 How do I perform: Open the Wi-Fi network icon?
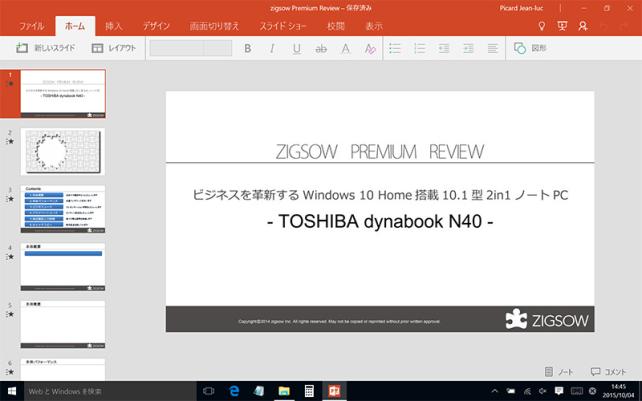point(527,391)
